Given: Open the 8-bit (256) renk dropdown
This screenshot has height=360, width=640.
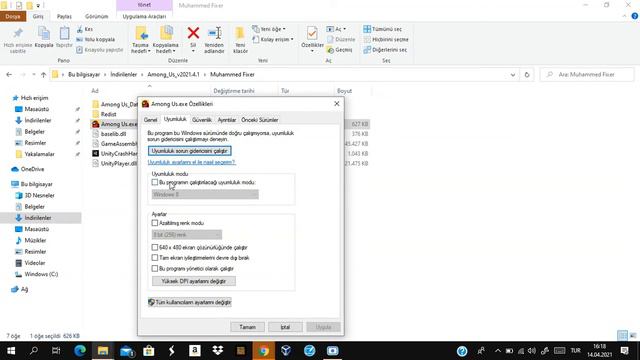Looking at the screenshot, I should (x=187, y=235).
